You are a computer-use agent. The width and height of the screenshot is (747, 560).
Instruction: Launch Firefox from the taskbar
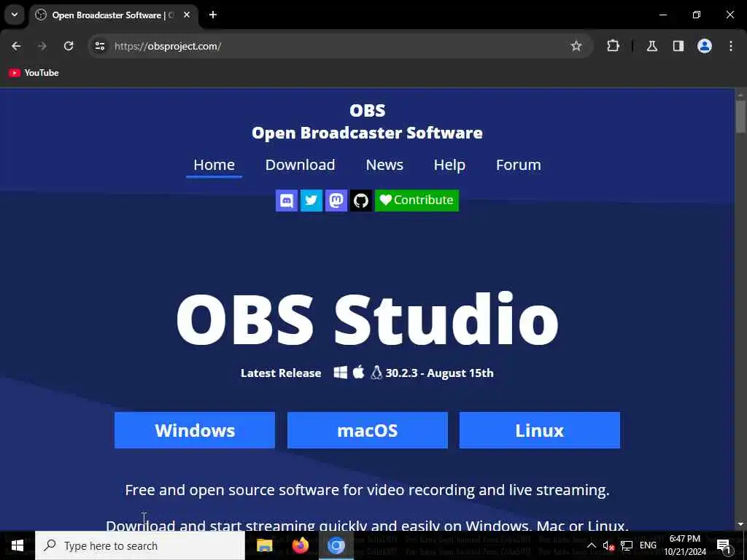click(x=300, y=545)
